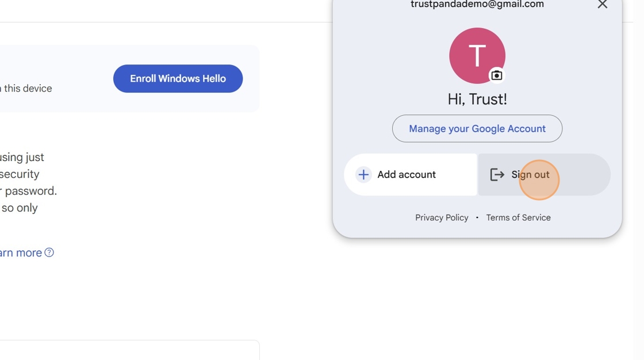Click the 'Hi, Trust!' greeting text
Screen dimensions: 644x360
477,99
